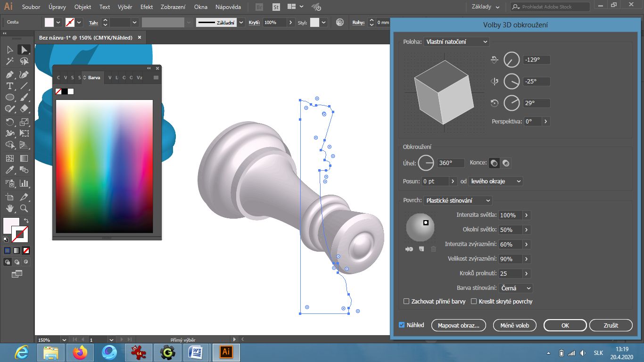Open the Barva stínování dropdown showing Černá
Image resolution: width=644 pixels, height=362 pixels.
(x=515, y=288)
